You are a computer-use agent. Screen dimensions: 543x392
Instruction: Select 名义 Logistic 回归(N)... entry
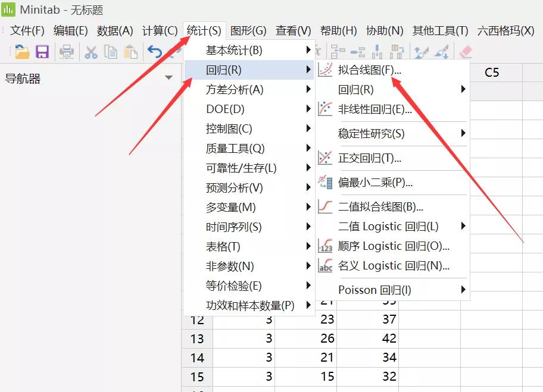point(393,266)
